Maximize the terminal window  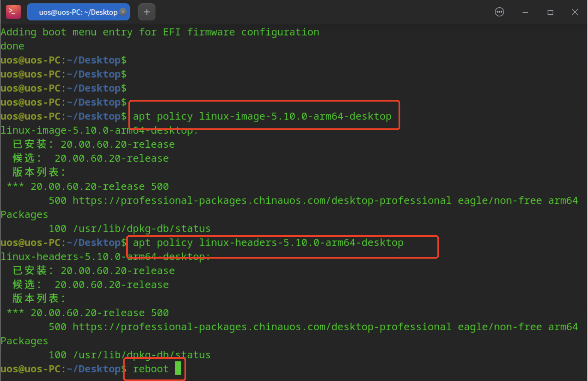[x=550, y=12]
